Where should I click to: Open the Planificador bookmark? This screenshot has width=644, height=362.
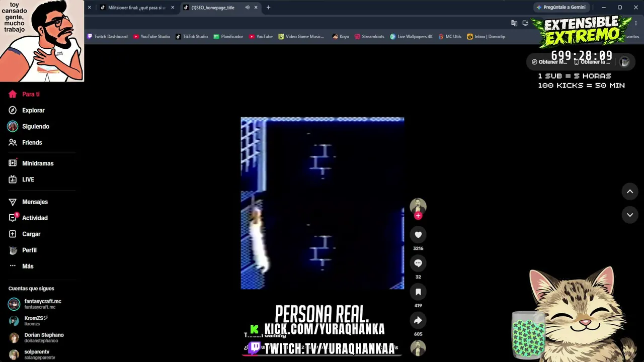[x=228, y=37]
